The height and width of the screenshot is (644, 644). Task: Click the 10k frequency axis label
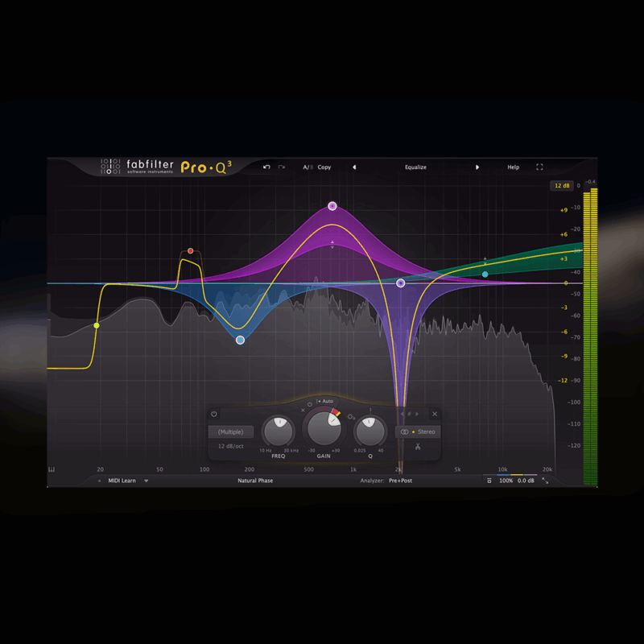[x=502, y=469]
